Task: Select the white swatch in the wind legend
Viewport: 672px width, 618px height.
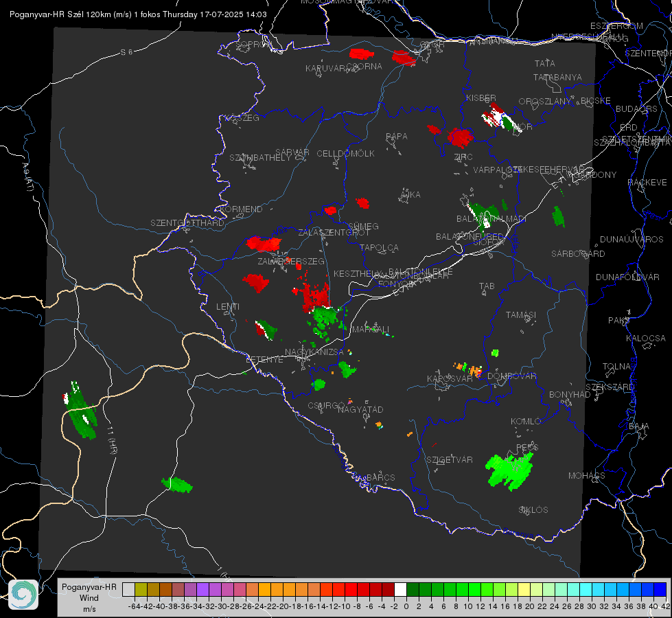Action: [x=400, y=589]
